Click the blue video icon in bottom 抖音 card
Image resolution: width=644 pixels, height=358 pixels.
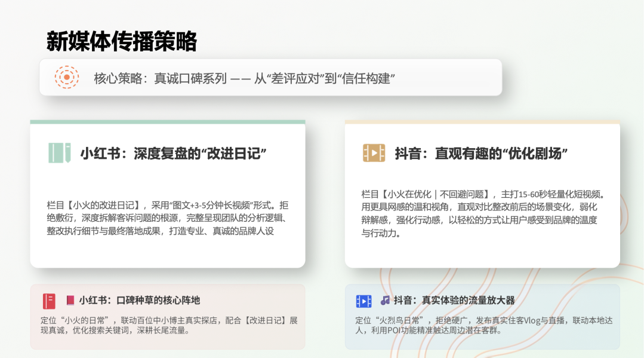(363, 301)
